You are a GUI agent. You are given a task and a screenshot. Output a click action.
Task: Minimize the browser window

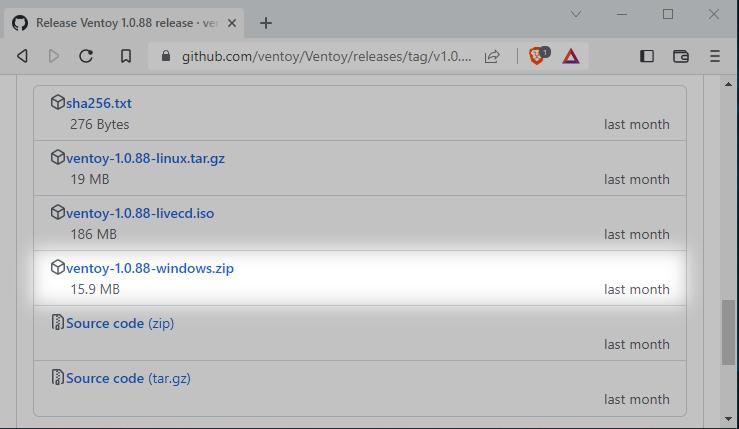[x=622, y=14]
